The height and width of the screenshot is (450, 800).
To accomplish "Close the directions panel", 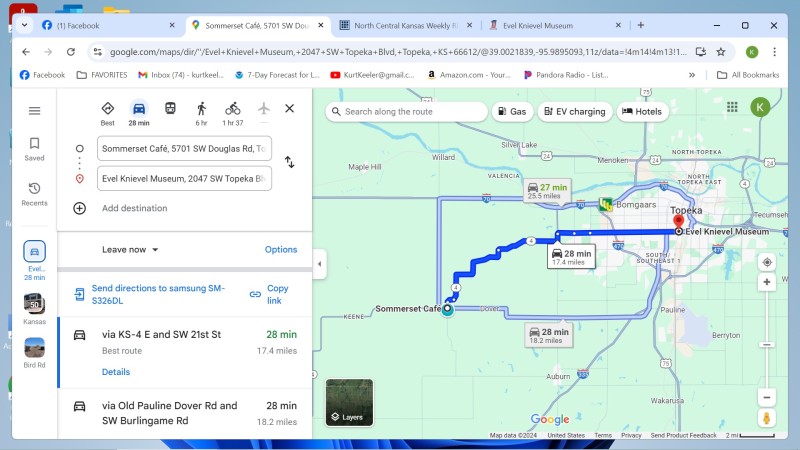I will click(x=289, y=108).
